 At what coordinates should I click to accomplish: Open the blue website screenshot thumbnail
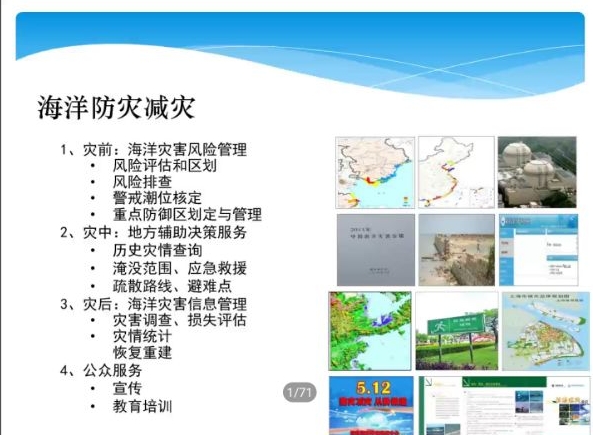539,250
